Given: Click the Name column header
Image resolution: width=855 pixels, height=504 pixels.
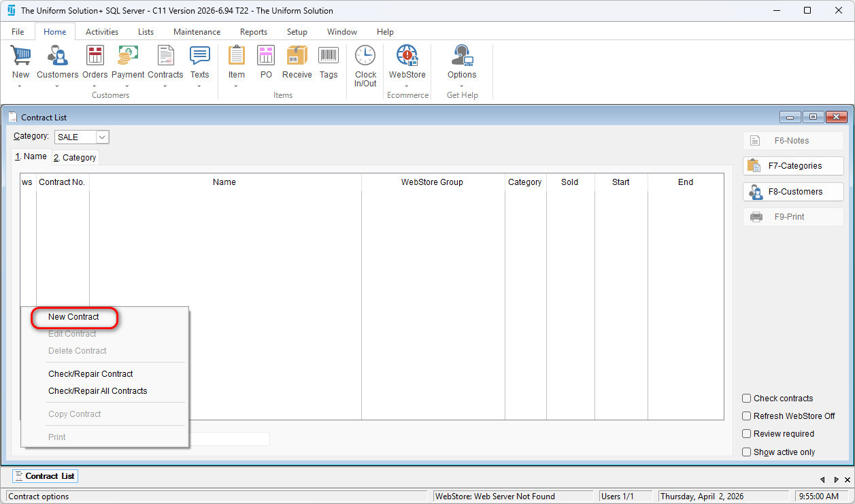Looking at the screenshot, I should click(224, 182).
